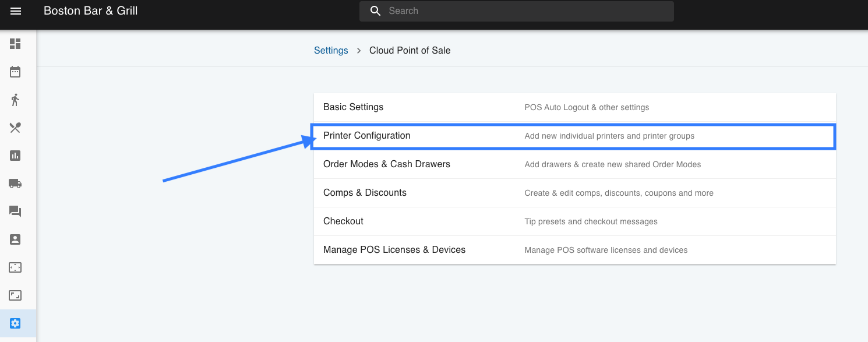Open the calendar icon in sidebar
868x342 pixels.
15,72
